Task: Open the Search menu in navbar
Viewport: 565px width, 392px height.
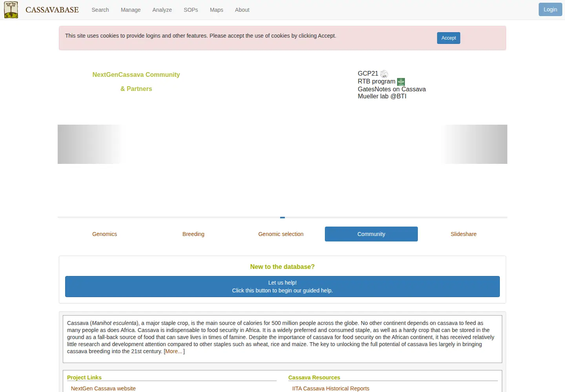Action: point(100,10)
